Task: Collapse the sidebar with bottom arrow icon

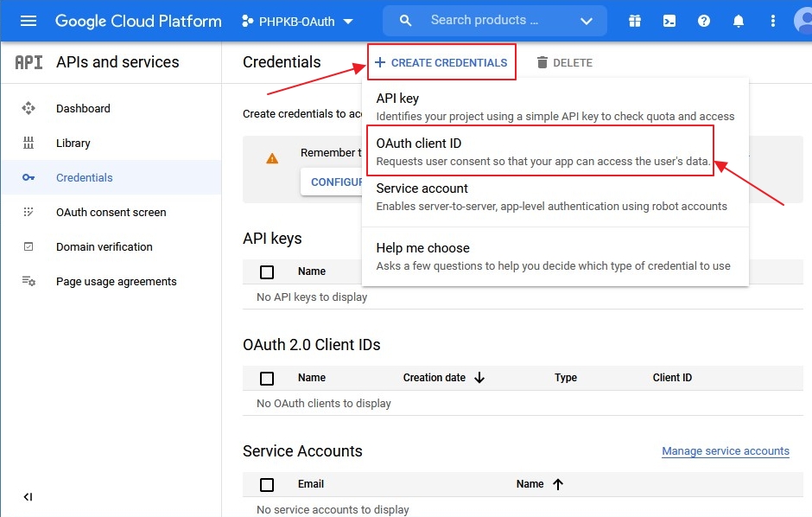Action: click(28, 497)
